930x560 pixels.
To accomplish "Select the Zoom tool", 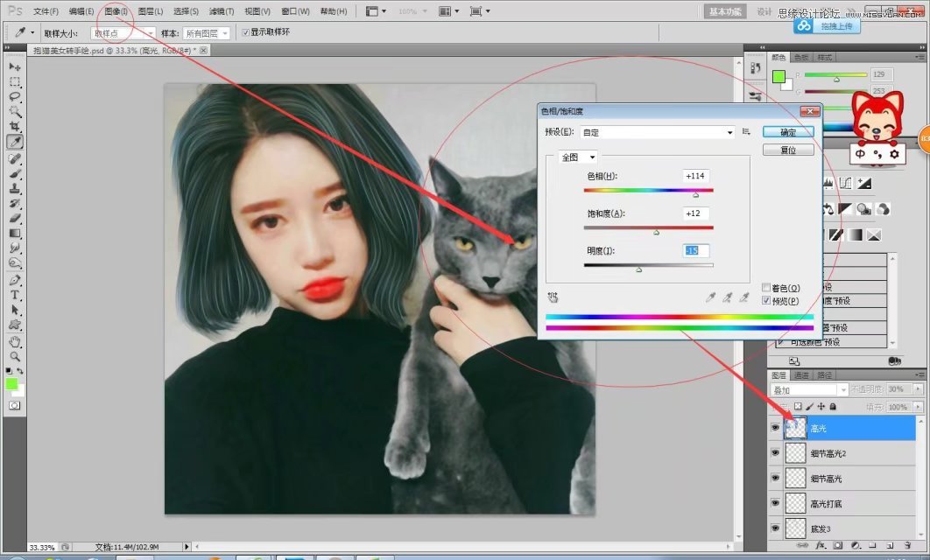I will pos(15,357).
